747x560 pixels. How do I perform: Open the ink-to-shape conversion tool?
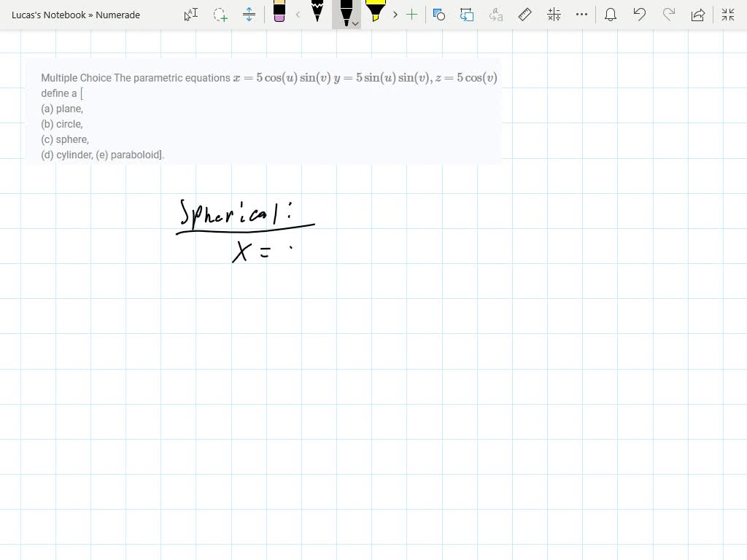coord(439,15)
